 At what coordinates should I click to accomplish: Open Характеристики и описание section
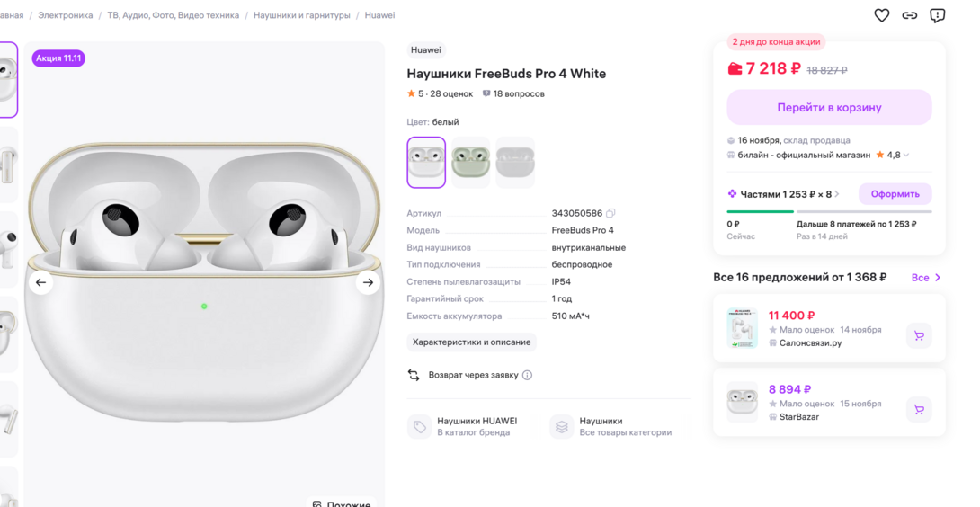tap(471, 342)
